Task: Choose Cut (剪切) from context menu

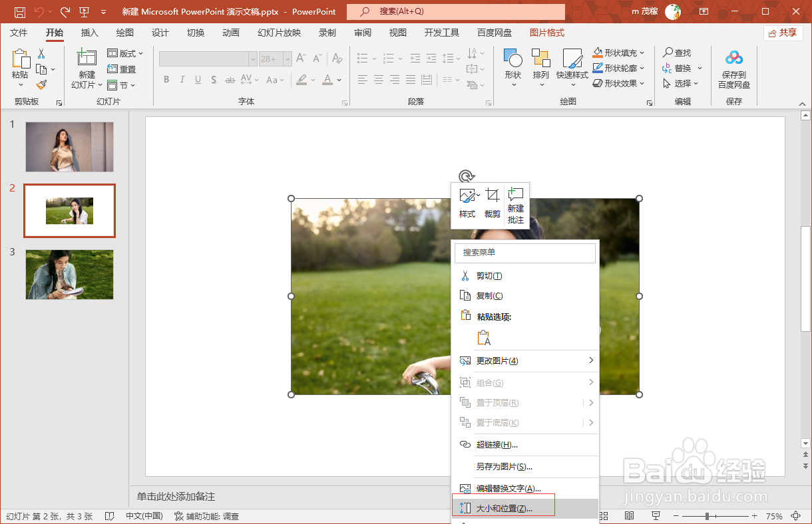Action: (526, 276)
